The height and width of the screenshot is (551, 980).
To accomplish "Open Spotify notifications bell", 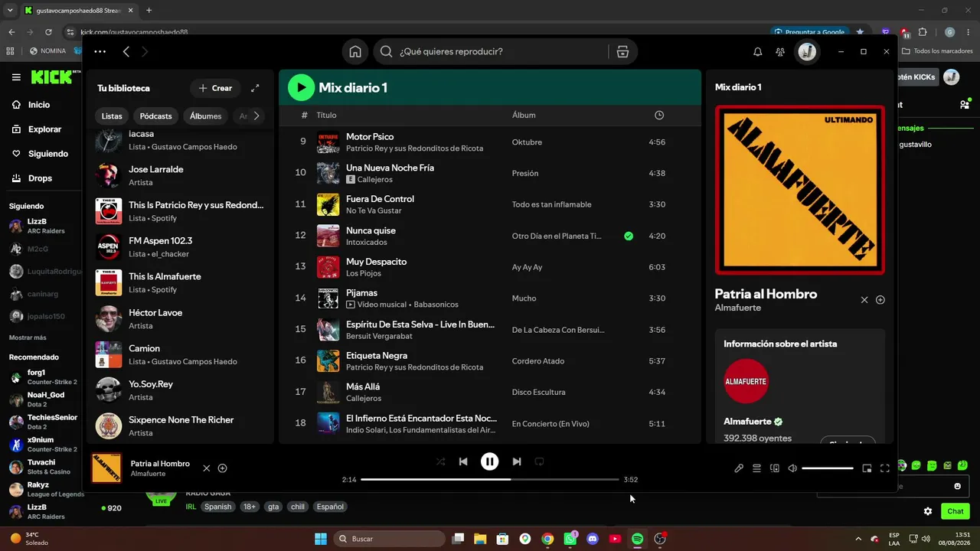I will (x=758, y=51).
